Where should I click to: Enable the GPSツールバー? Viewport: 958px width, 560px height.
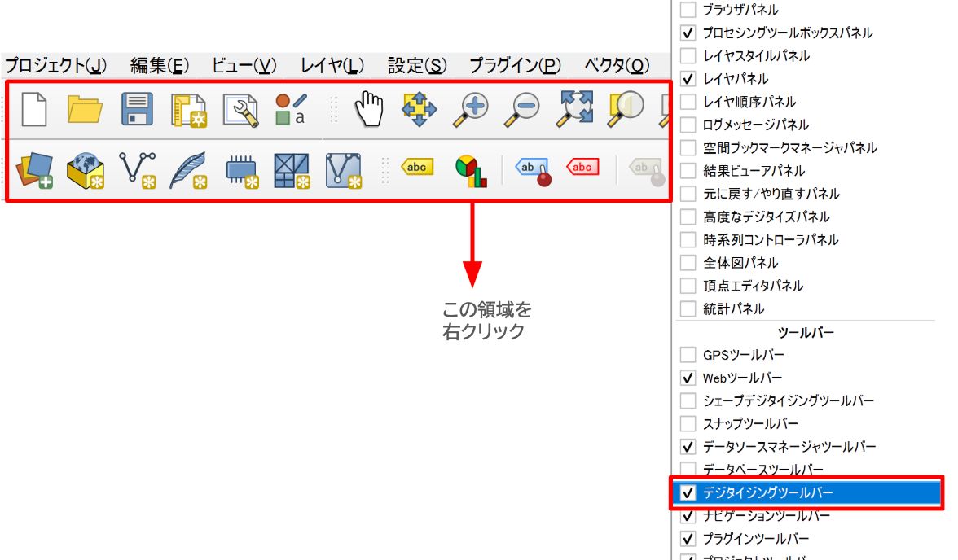point(688,355)
